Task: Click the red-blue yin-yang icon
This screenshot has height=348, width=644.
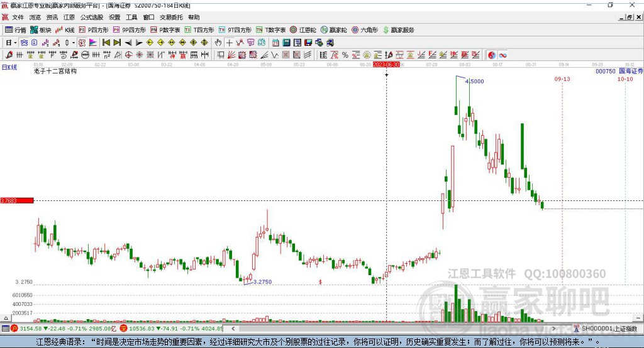Action: tap(492, 55)
